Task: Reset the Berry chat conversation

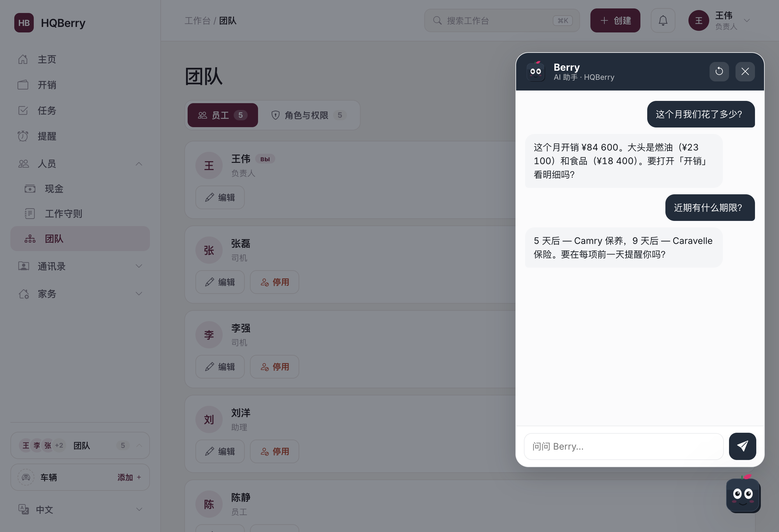Action: 719,71
